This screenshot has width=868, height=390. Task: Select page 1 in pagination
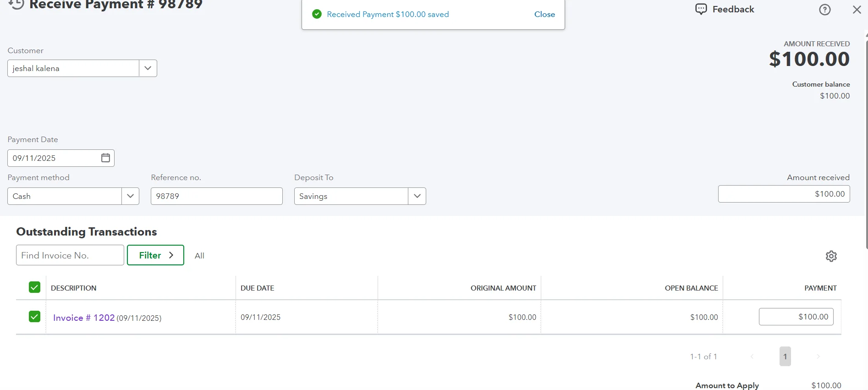785,357
